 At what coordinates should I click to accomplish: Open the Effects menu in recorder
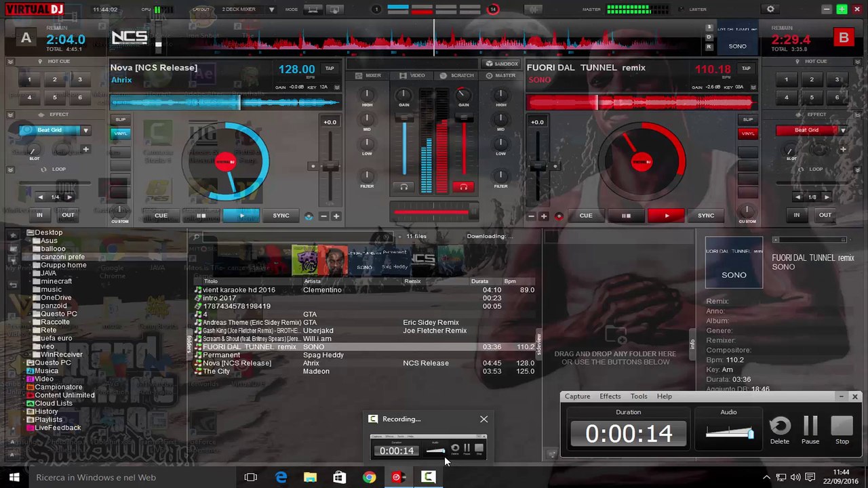tap(610, 396)
